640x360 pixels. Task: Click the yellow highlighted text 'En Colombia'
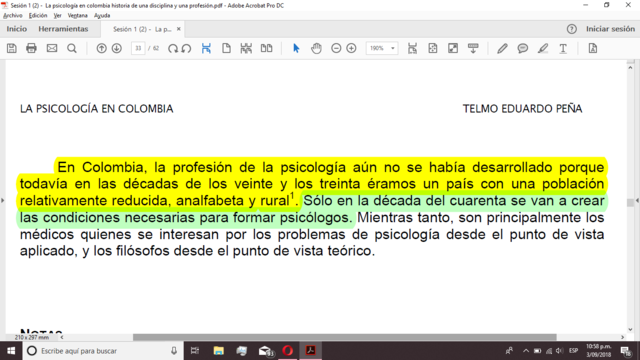coord(100,167)
